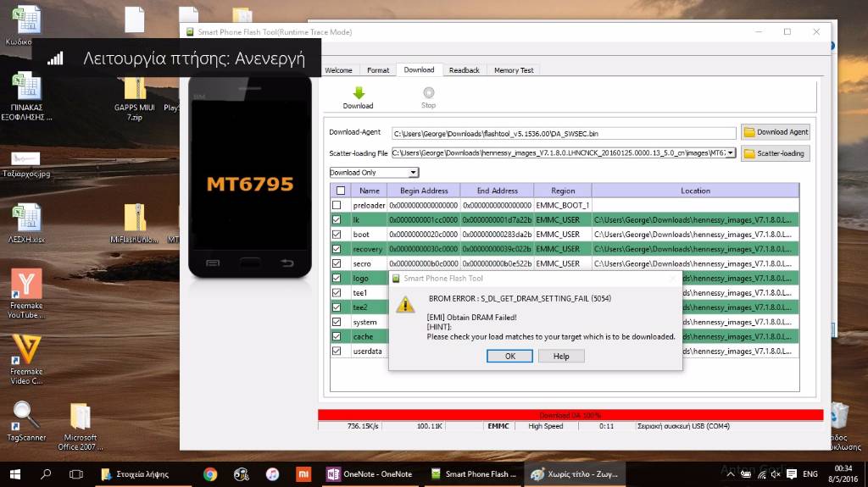The width and height of the screenshot is (868, 487).
Task: Uncheck the system row checkbox
Action: coord(337,322)
